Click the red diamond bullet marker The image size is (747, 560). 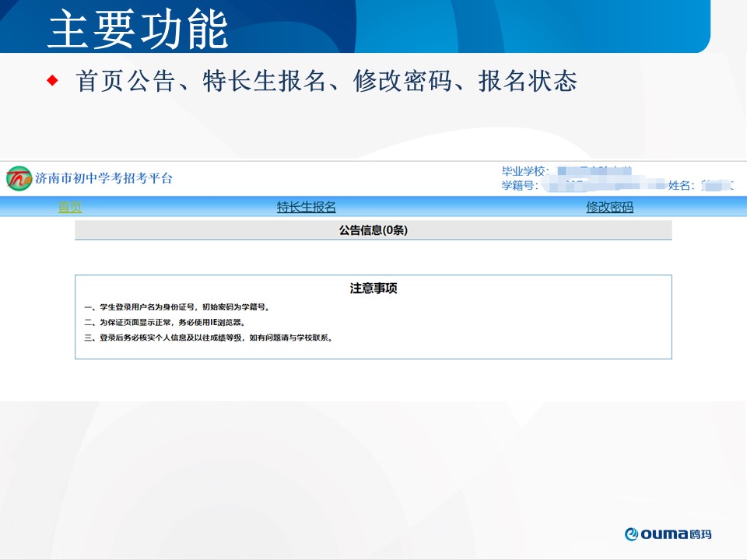[53, 80]
